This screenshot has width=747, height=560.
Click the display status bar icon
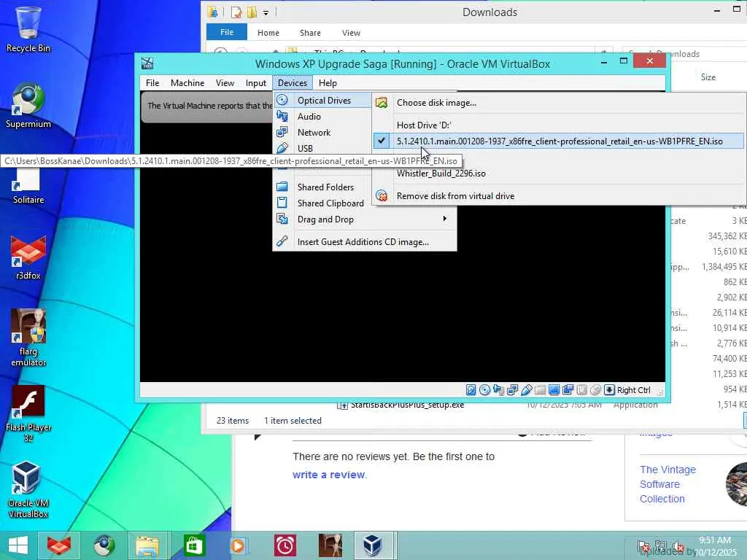(x=554, y=390)
